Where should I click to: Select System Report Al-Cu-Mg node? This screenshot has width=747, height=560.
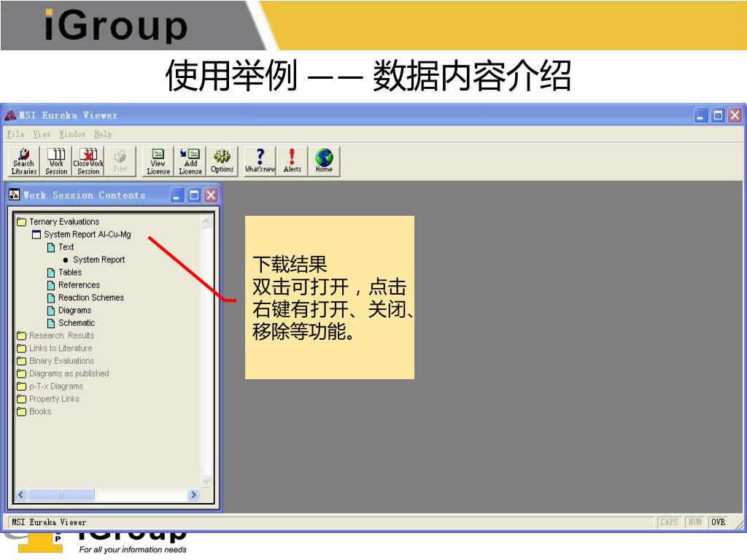(x=88, y=234)
